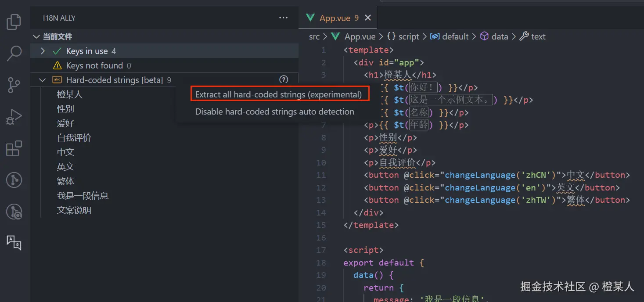Image resolution: width=644 pixels, height=302 pixels.
Task: Click the abc icon beside Hard-coded strings
Action: click(57, 80)
